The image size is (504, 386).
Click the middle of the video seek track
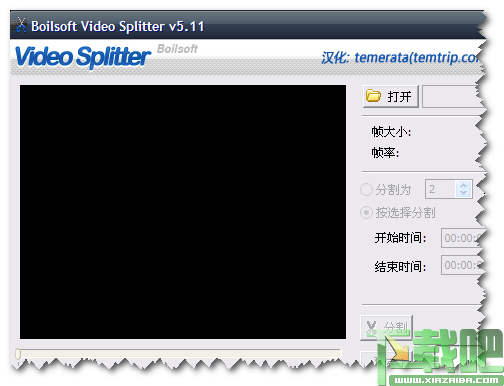point(178,353)
